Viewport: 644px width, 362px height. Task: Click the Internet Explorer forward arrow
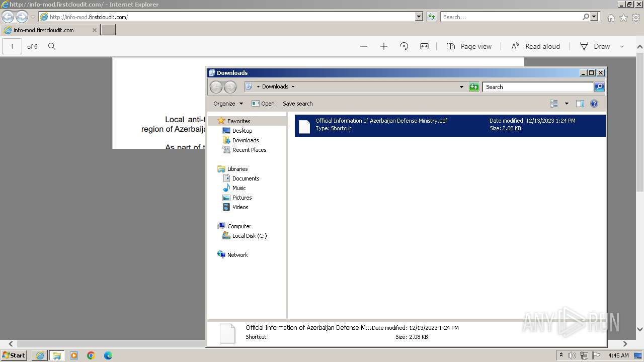(22, 17)
